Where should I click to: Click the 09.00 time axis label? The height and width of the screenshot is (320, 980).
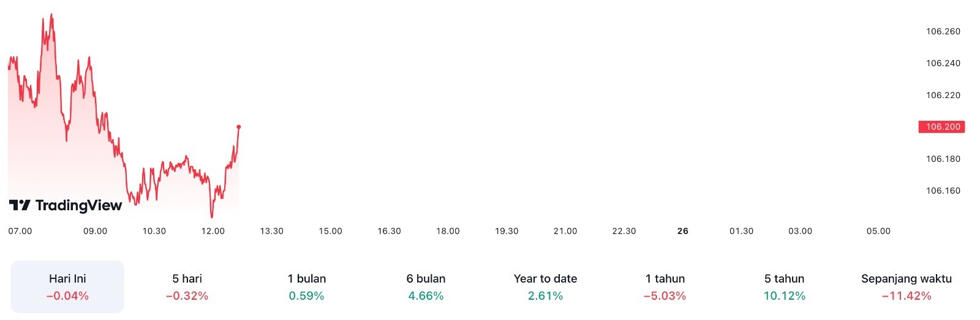[x=96, y=231]
